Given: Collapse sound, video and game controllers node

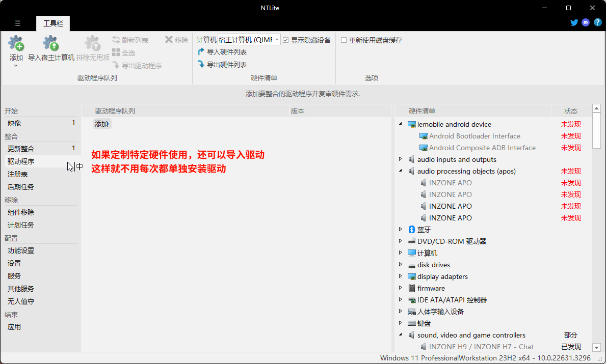Looking at the screenshot, I should 401,334.
